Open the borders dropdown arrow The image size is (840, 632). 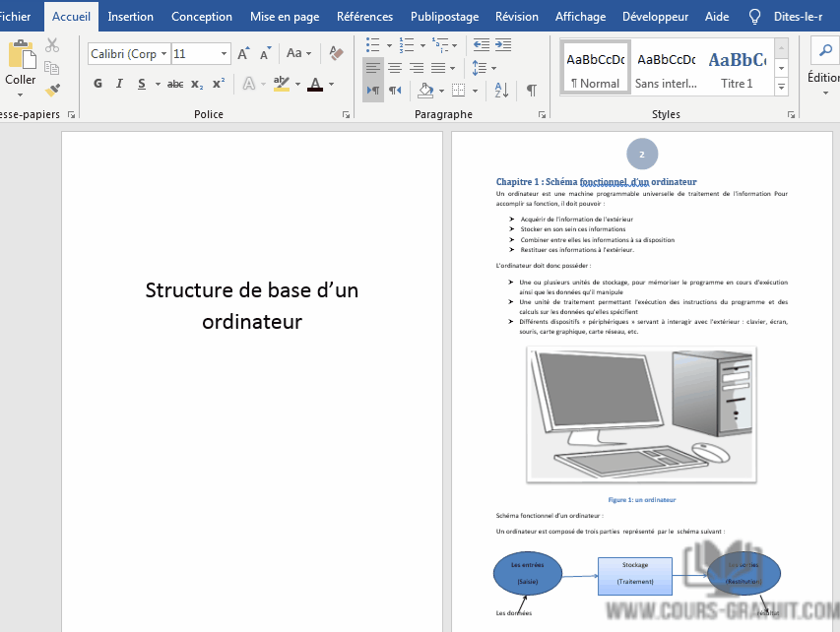(x=476, y=91)
